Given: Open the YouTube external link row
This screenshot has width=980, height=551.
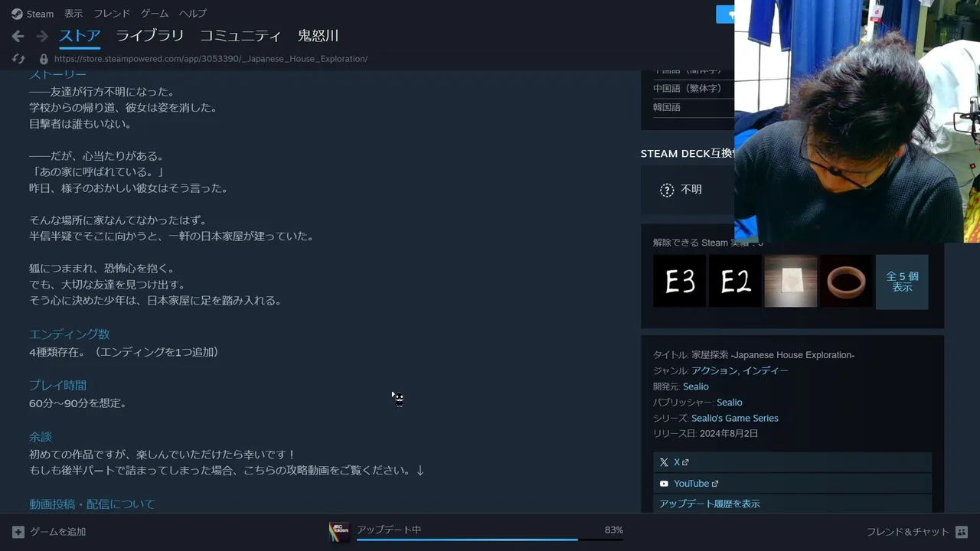Looking at the screenshot, I should tap(792, 484).
